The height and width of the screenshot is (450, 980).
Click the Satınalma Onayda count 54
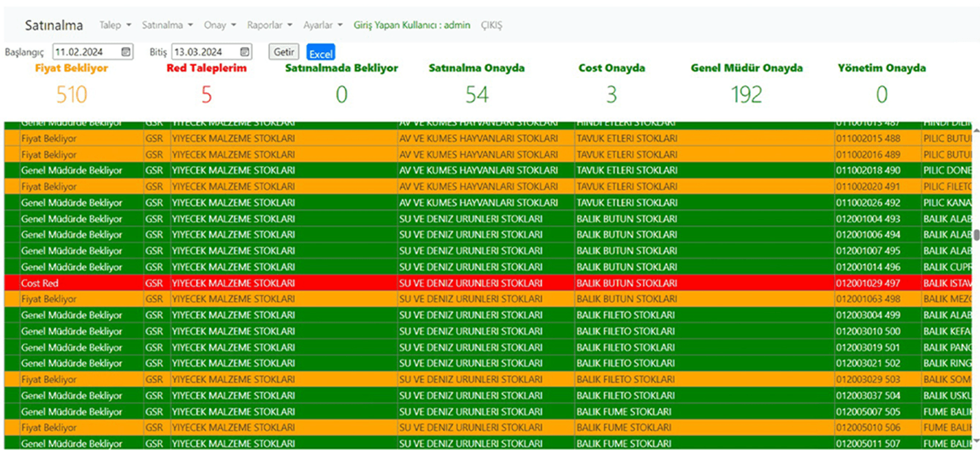point(477,94)
